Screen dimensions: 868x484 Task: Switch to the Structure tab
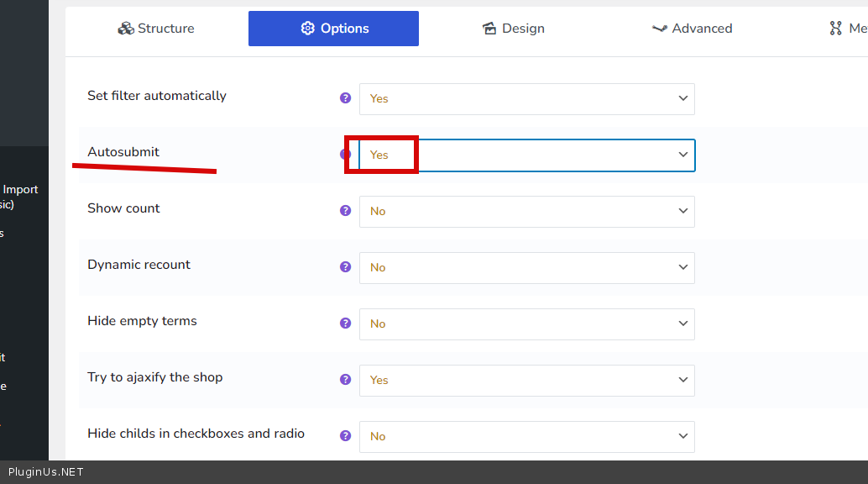click(156, 29)
